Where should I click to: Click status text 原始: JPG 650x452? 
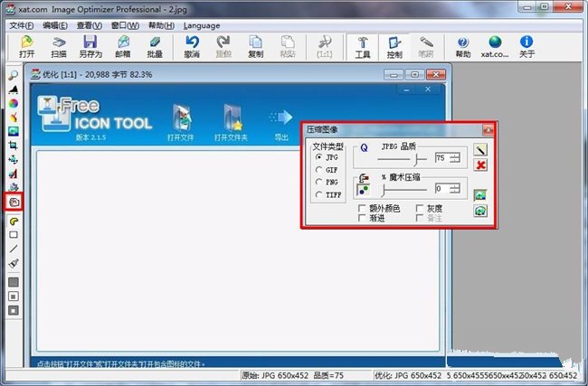tap(275, 375)
